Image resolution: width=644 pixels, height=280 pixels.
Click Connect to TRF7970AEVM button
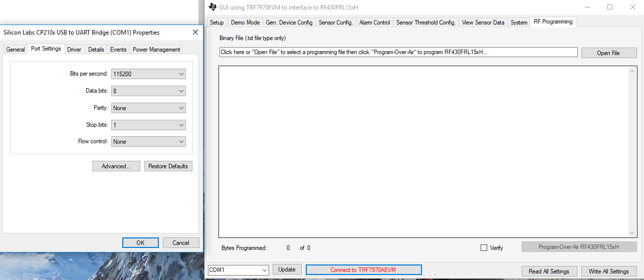pyautogui.click(x=363, y=270)
